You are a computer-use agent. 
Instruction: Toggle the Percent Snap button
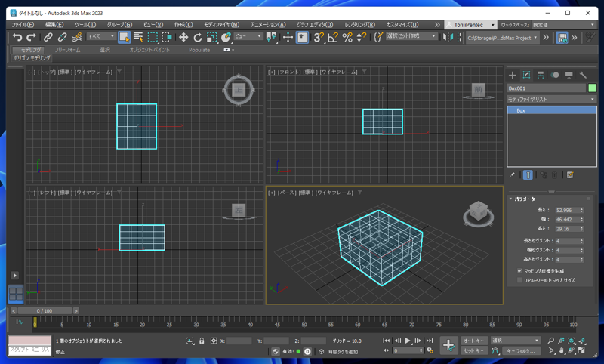[x=347, y=37]
